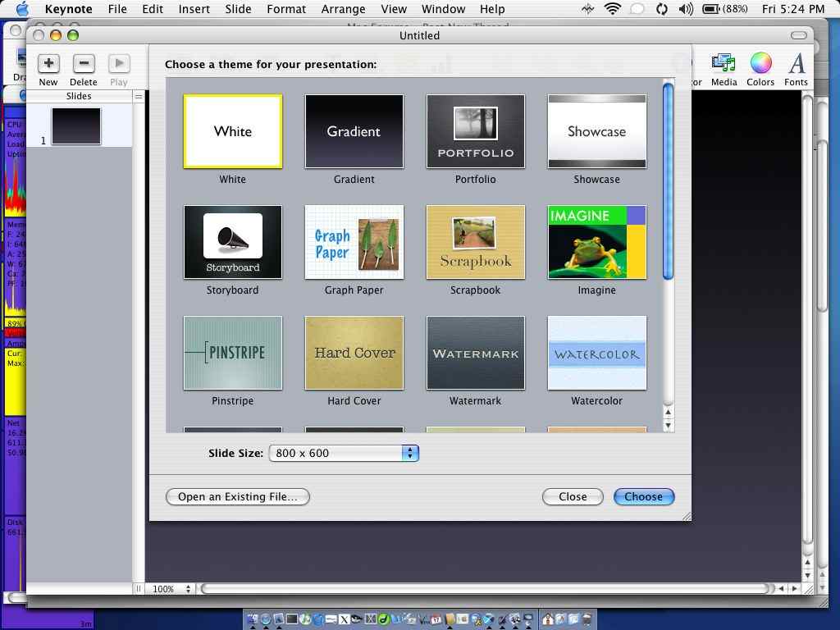This screenshot has width=840, height=630.
Task: Open the Insert menu
Action: click(194, 9)
